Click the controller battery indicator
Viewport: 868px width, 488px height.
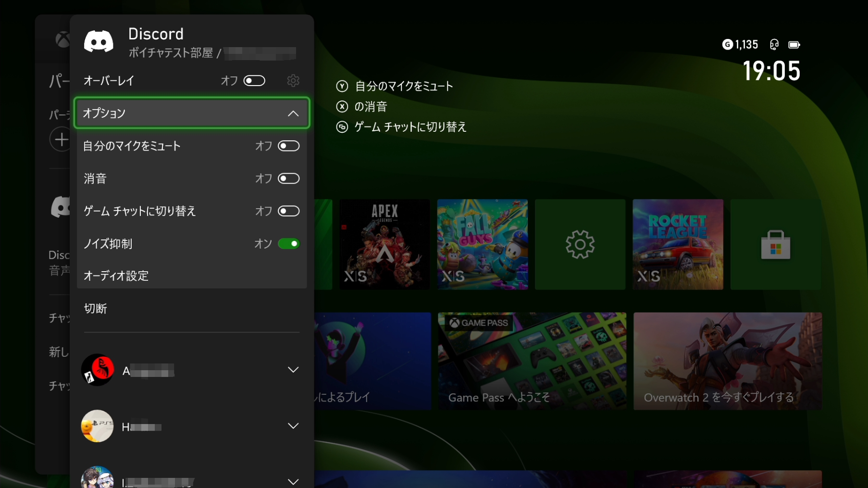[794, 44]
